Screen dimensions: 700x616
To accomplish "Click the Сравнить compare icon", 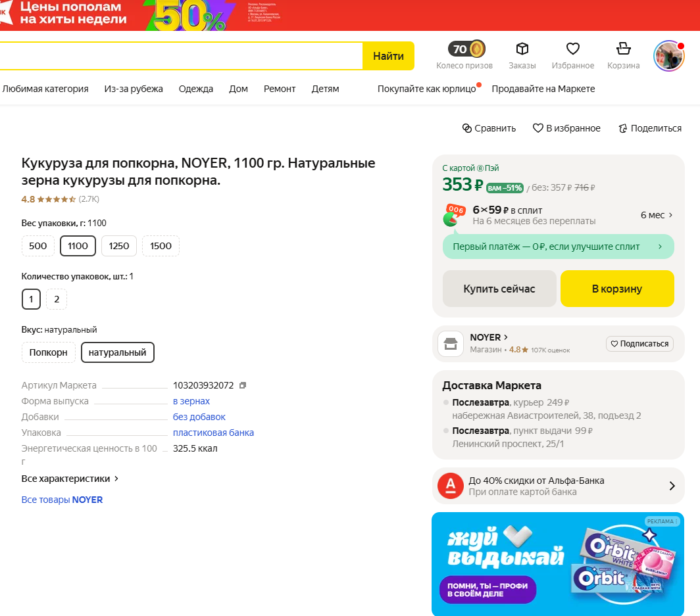I will pyautogui.click(x=467, y=128).
